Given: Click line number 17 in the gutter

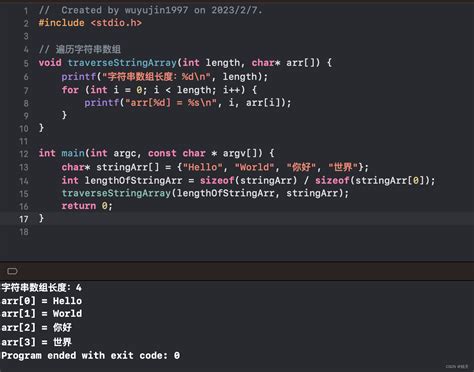Looking at the screenshot, I should click(24, 219).
